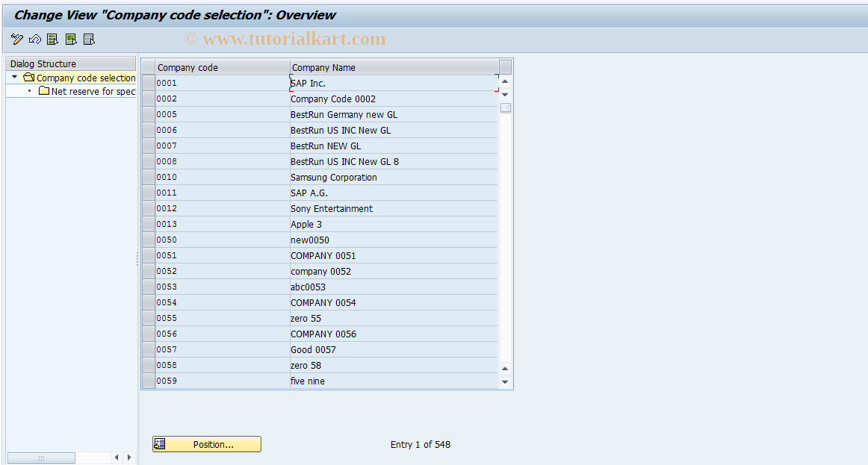Image resolution: width=868 pixels, height=465 pixels.
Task: Click the abc0053 cell
Action: tap(394, 287)
